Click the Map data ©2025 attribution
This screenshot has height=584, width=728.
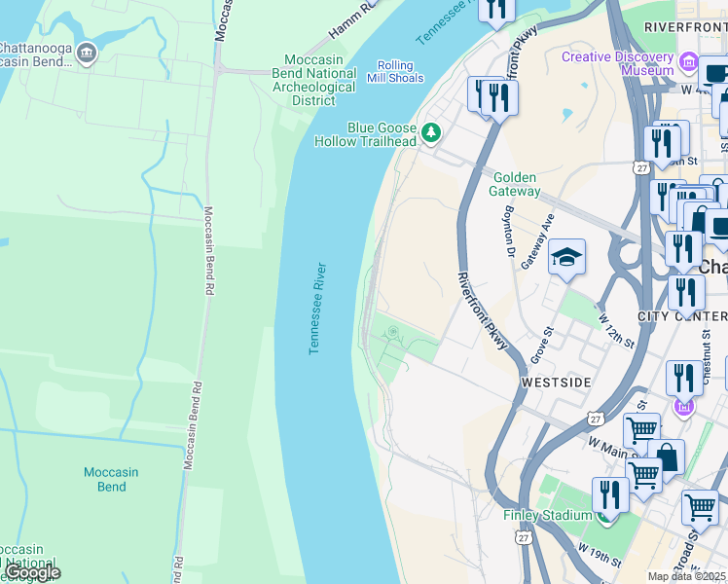pyautogui.click(x=687, y=576)
